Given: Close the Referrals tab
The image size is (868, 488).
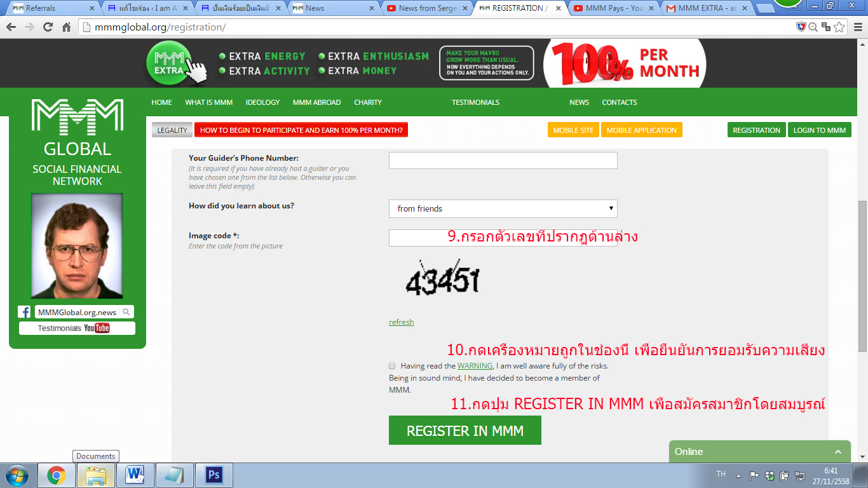Looking at the screenshot, I should 92,8.
